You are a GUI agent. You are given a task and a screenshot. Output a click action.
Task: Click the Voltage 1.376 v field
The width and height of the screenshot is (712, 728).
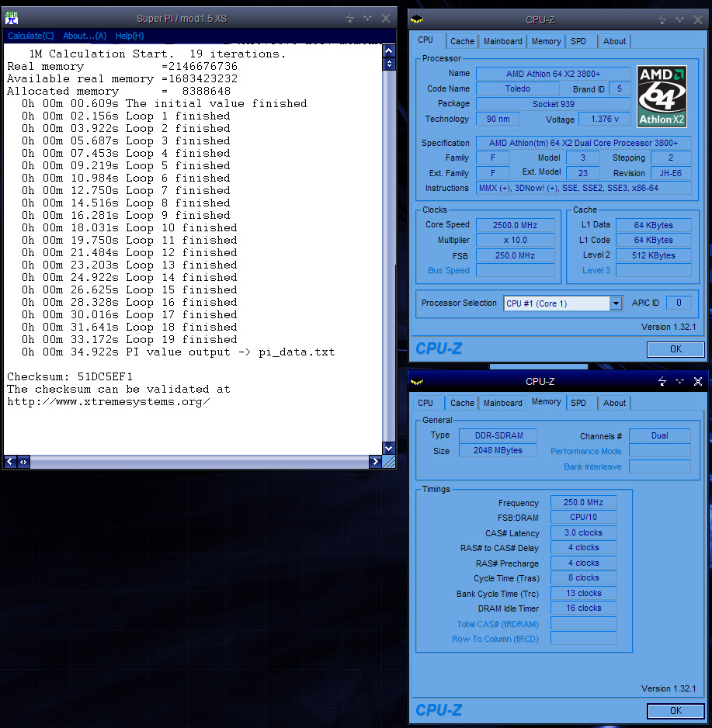[604, 119]
